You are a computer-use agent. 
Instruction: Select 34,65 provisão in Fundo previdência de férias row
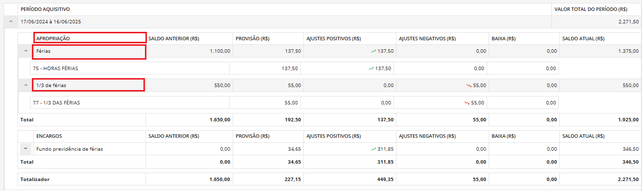[294, 149]
